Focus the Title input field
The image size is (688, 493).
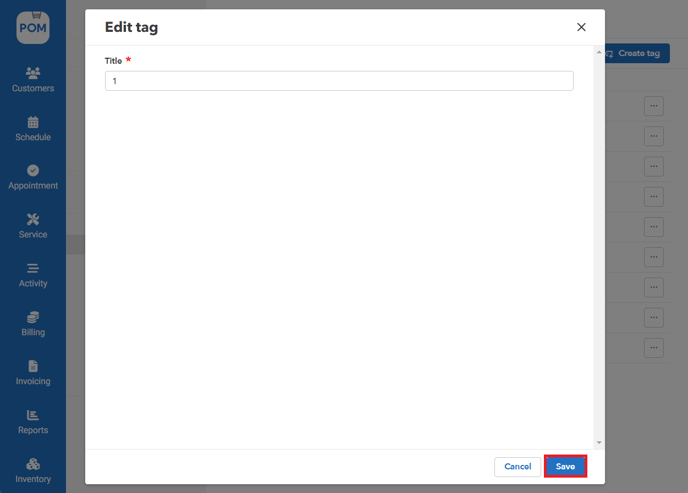[339, 81]
